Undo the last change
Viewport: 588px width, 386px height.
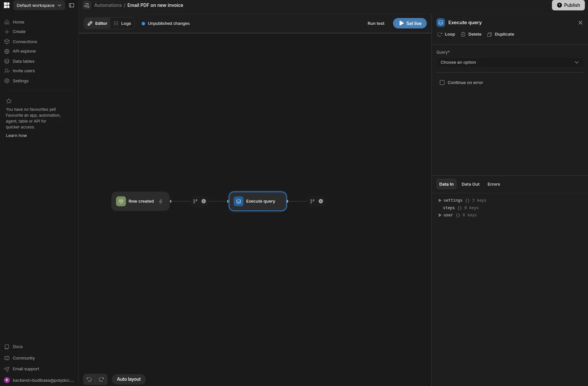pos(89,379)
